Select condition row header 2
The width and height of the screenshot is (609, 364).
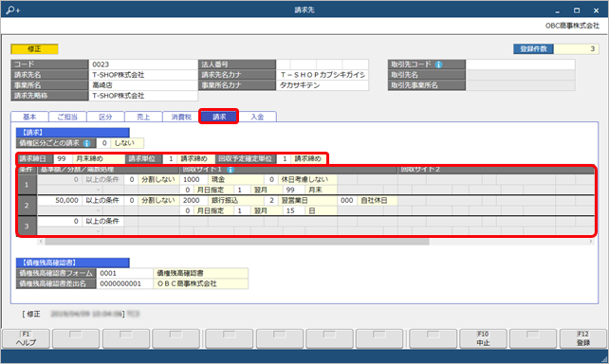pyautogui.click(x=27, y=206)
